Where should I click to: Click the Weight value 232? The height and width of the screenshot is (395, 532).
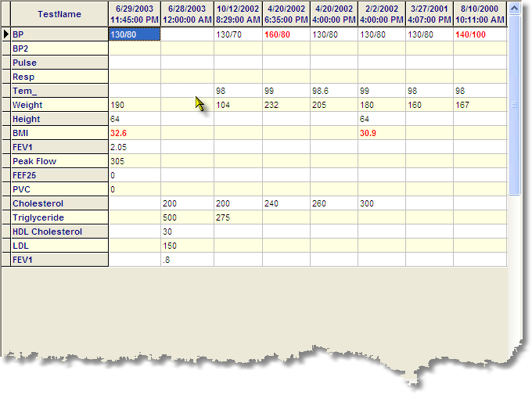271,105
